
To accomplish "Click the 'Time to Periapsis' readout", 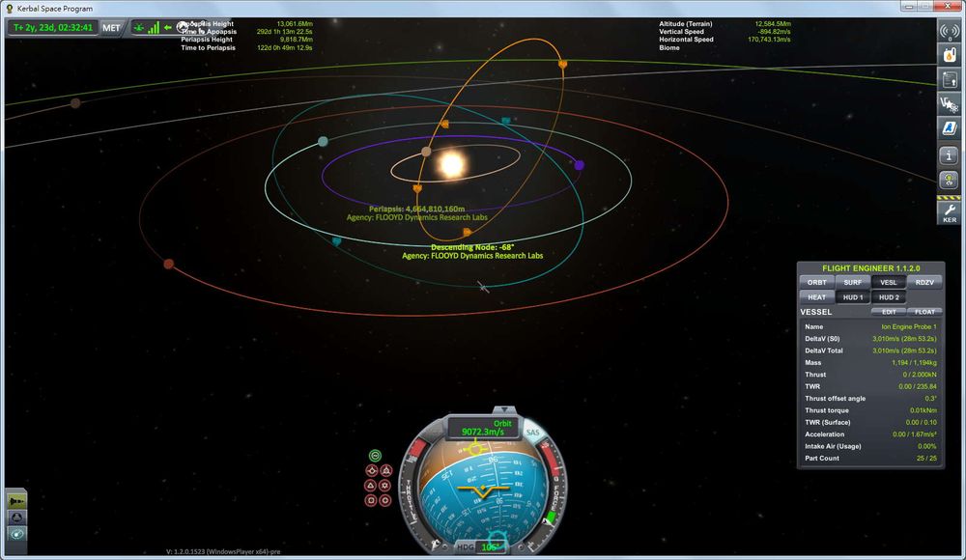I will [246, 47].
